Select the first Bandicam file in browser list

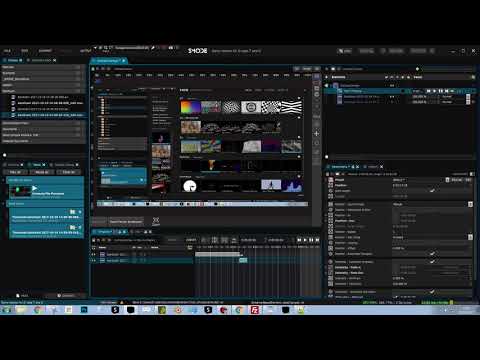tap(43, 97)
